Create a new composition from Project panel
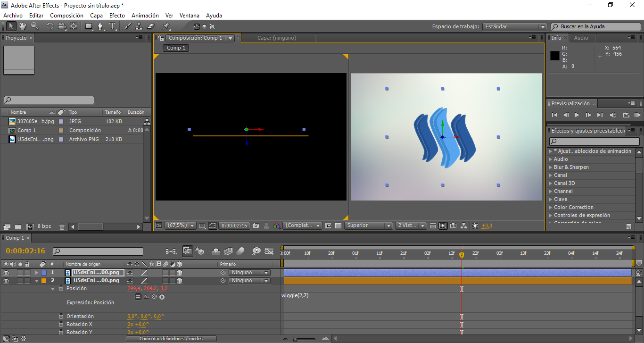Image resolution: width=644 pixels, height=343 pixels. (30, 226)
